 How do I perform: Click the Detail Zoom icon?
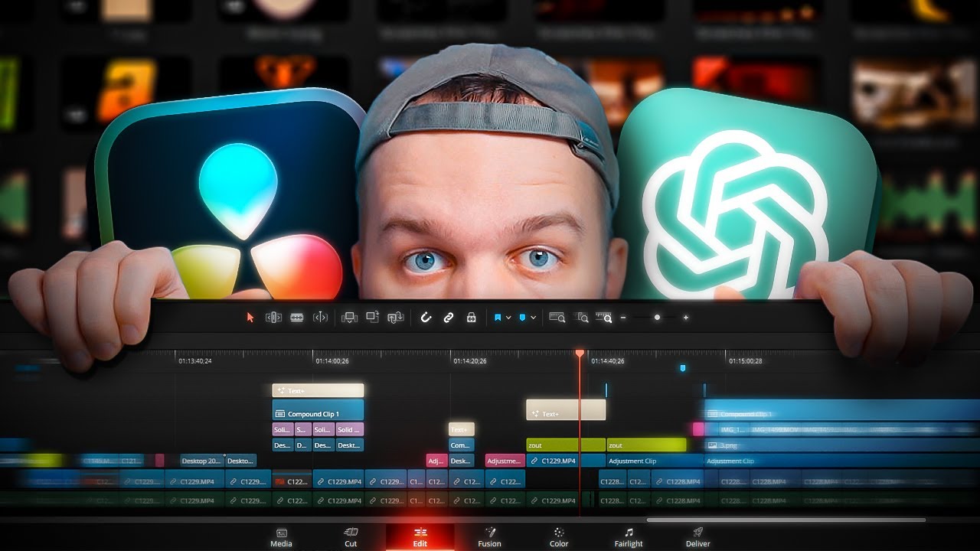tap(583, 318)
